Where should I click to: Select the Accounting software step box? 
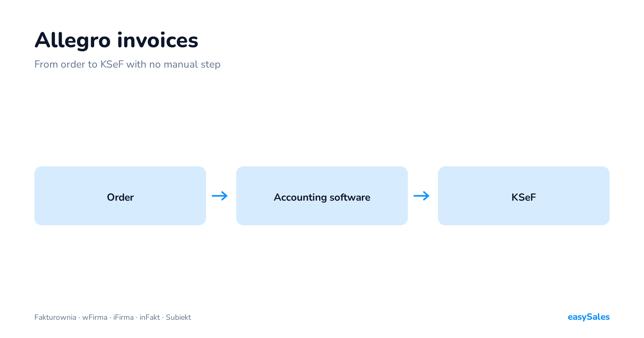(x=322, y=196)
